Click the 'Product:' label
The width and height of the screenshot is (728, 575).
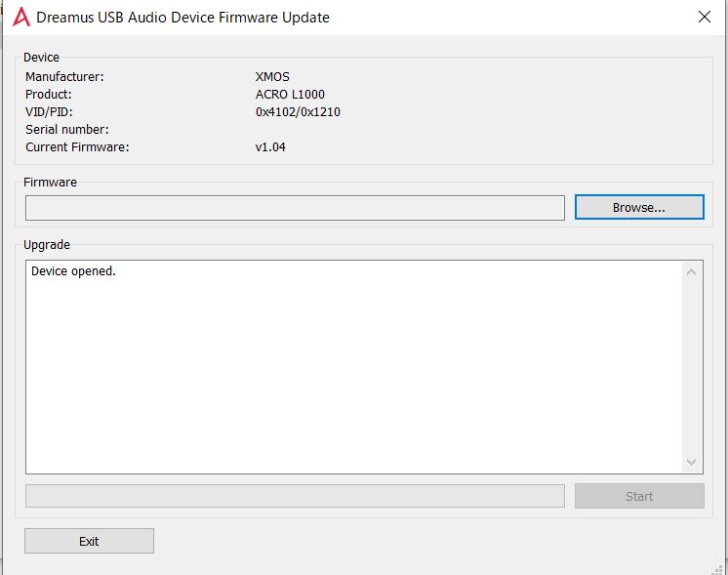pos(49,95)
